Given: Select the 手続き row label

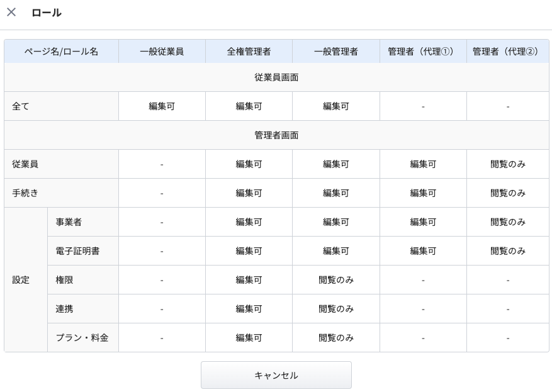Looking at the screenshot, I should [25, 193].
